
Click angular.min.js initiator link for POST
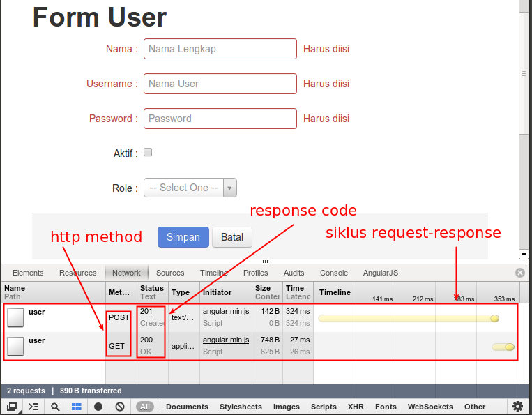click(x=226, y=312)
